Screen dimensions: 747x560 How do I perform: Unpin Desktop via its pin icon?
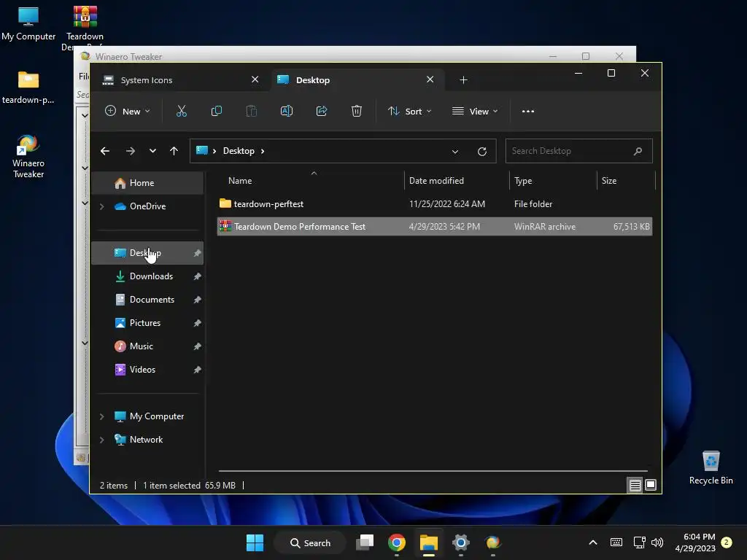pyautogui.click(x=197, y=253)
